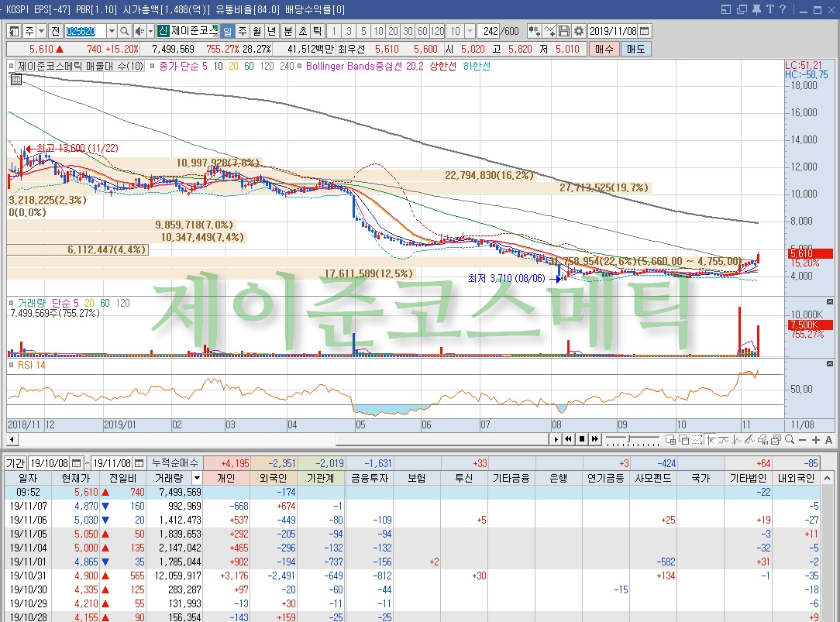Click the 사모펀드 column header

point(653,478)
